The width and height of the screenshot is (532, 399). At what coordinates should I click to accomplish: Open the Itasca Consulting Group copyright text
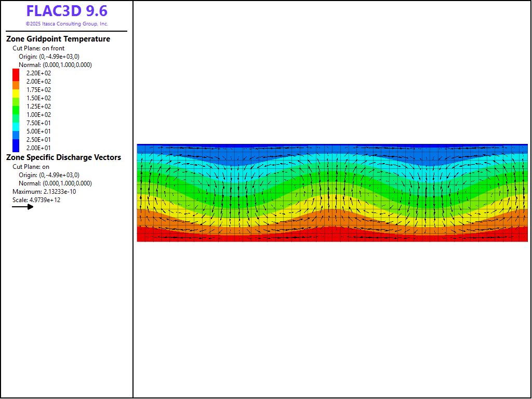click(x=67, y=24)
